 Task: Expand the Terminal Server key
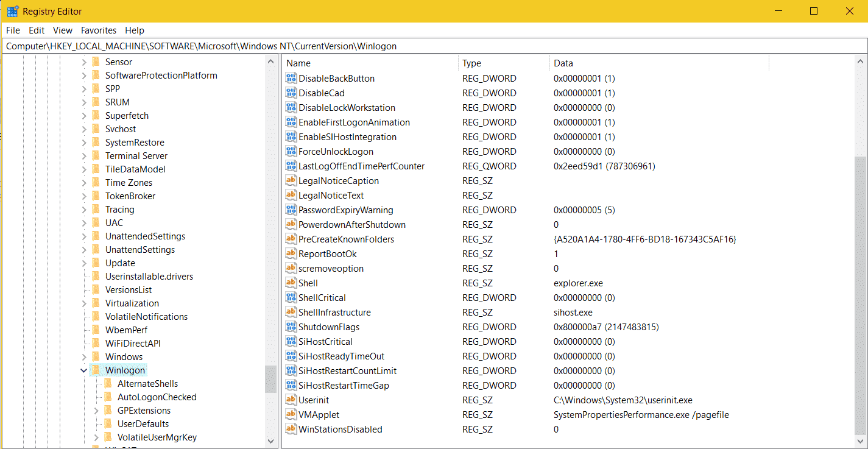(x=83, y=156)
